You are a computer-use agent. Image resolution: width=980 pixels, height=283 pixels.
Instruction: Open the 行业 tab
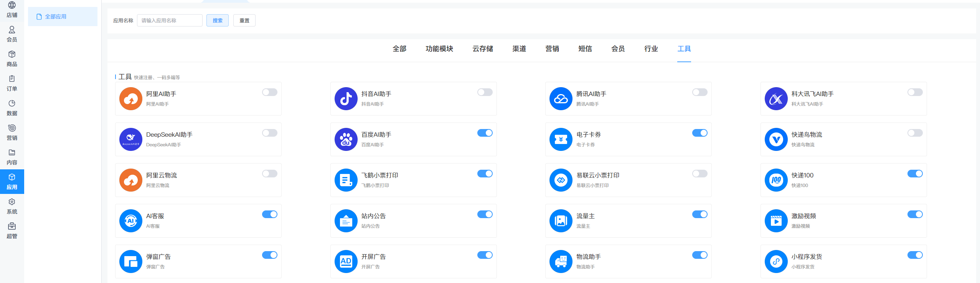(651, 49)
